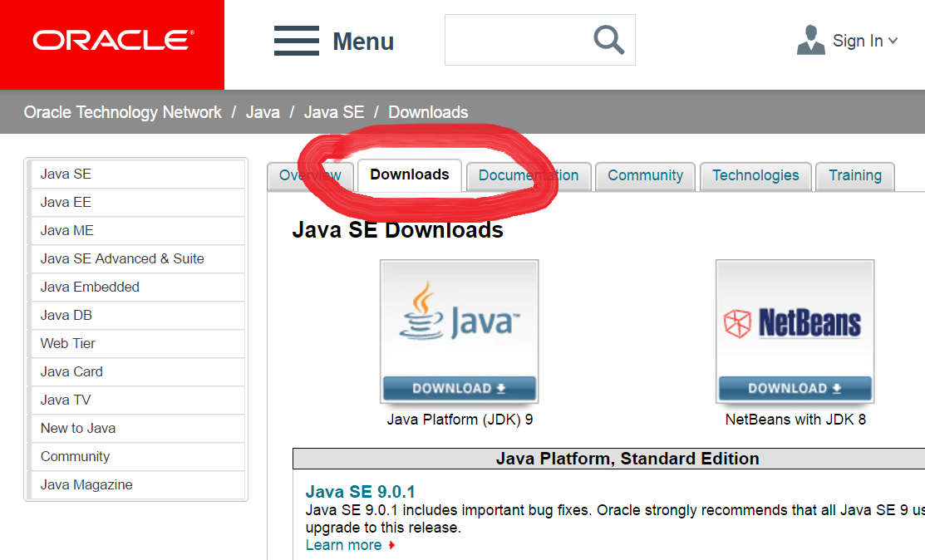Switch to the Overview tab
Viewport: 925px width, 560px height.
310,176
